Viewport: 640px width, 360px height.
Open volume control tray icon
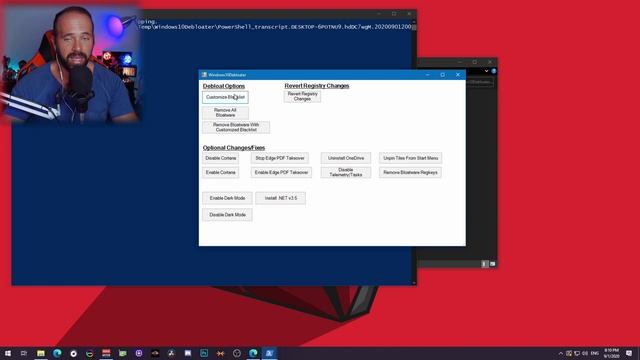pyautogui.click(x=585, y=353)
